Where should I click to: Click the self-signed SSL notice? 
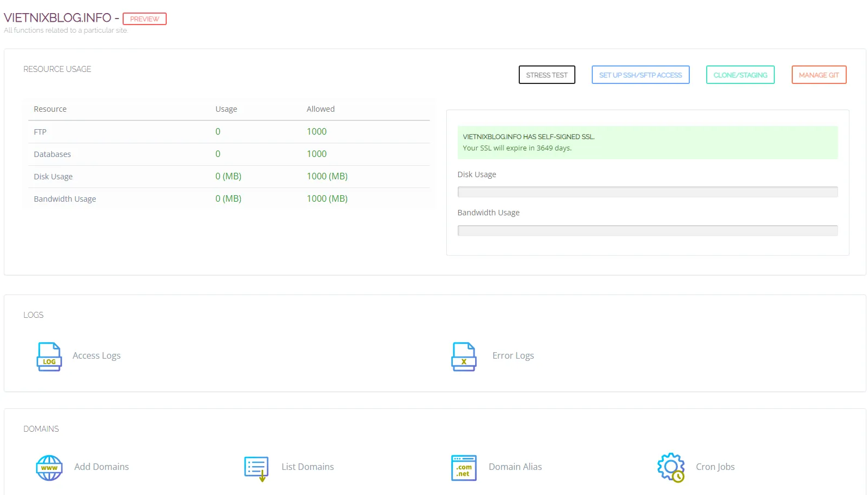click(x=647, y=142)
